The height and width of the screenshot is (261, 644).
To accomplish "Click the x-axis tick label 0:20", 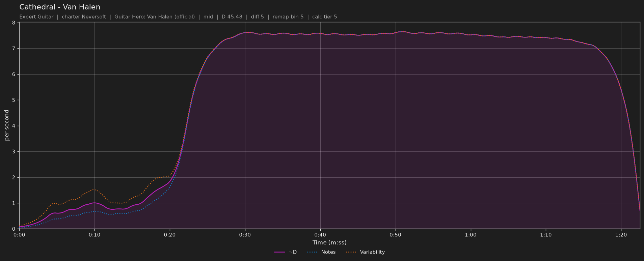I will coord(170,235).
